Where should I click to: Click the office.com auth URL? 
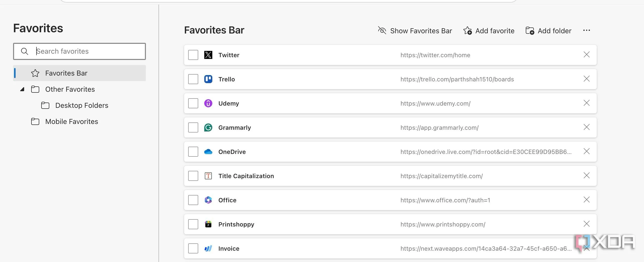pos(445,200)
